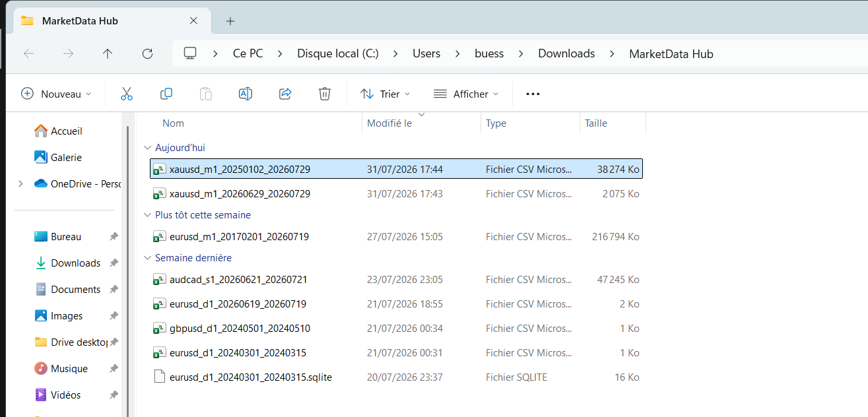Click Downloads in the breadcrumb
Screen dimensions: 868x417
[566, 53]
